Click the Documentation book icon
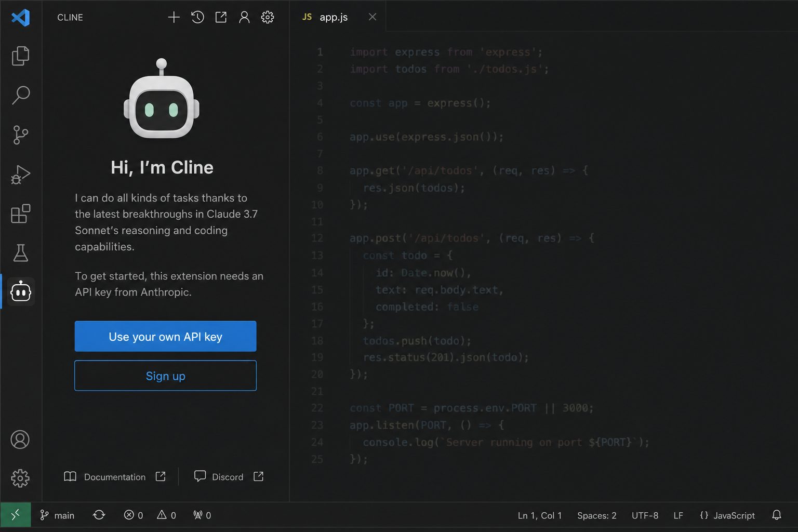 pos(70,476)
